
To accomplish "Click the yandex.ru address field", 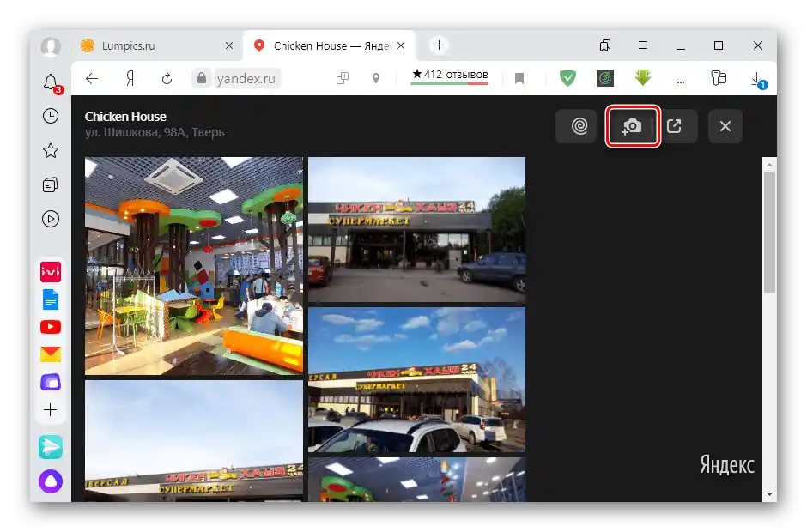I will [246, 79].
